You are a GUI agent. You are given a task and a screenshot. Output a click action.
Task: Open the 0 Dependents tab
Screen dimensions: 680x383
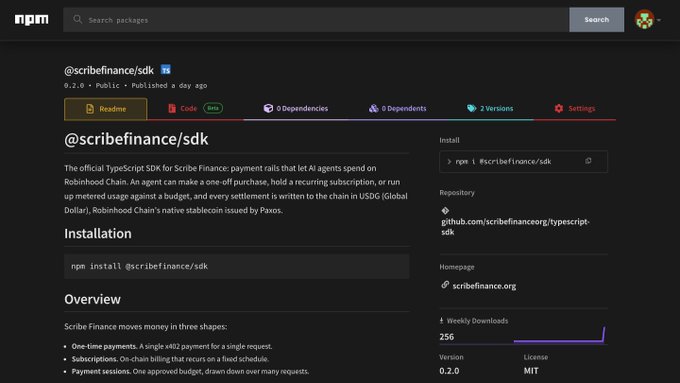coord(397,108)
